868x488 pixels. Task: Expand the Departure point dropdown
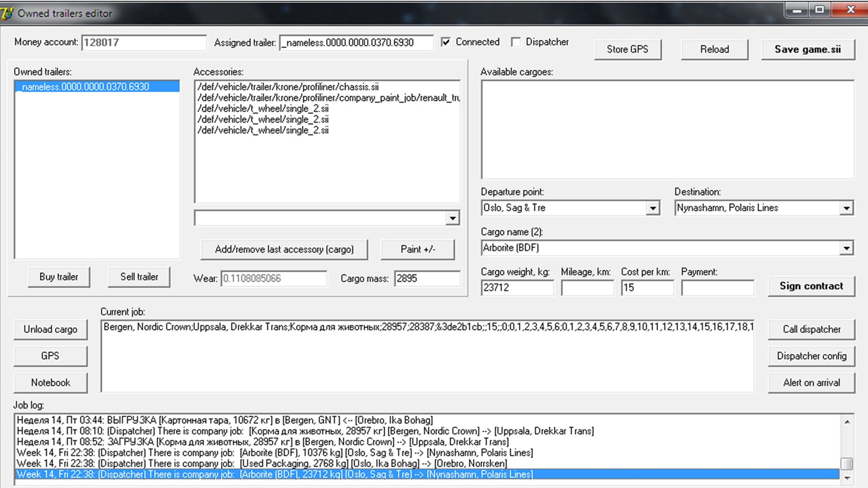click(x=652, y=208)
